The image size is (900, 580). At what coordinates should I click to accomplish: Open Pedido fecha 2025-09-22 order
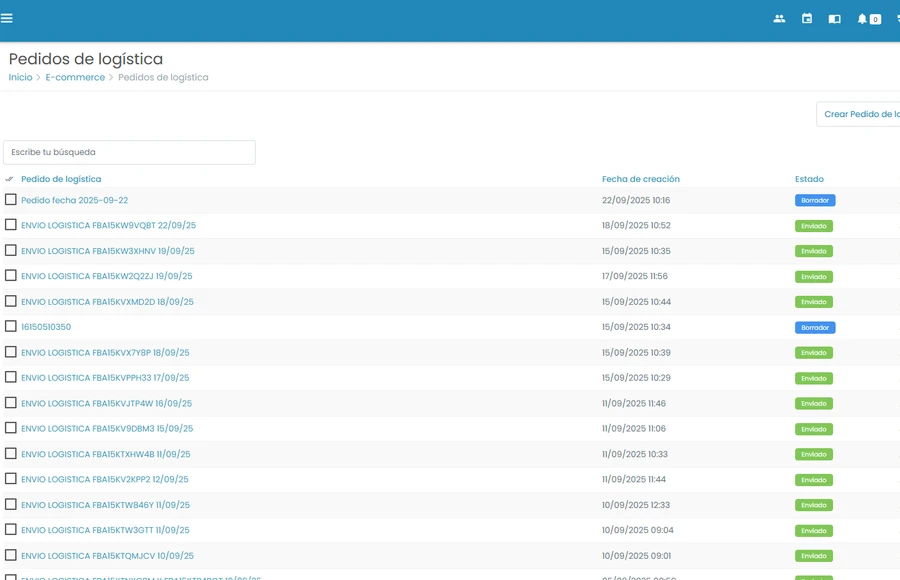click(75, 200)
